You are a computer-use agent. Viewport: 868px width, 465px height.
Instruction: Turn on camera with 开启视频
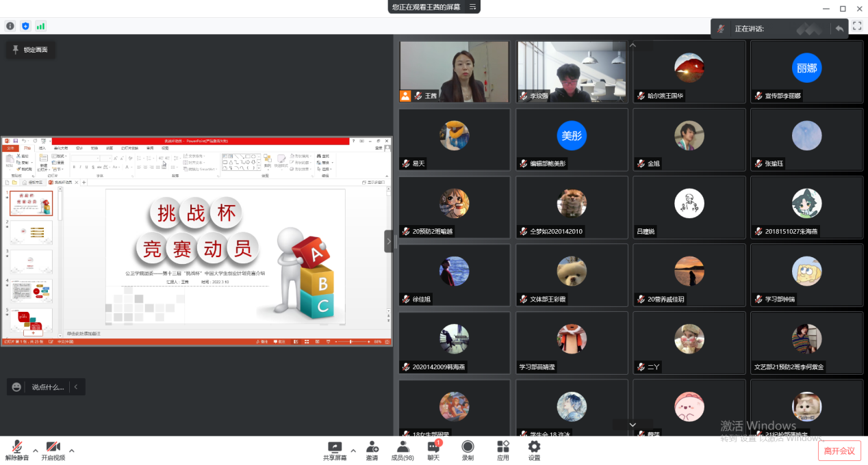(53, 450)
